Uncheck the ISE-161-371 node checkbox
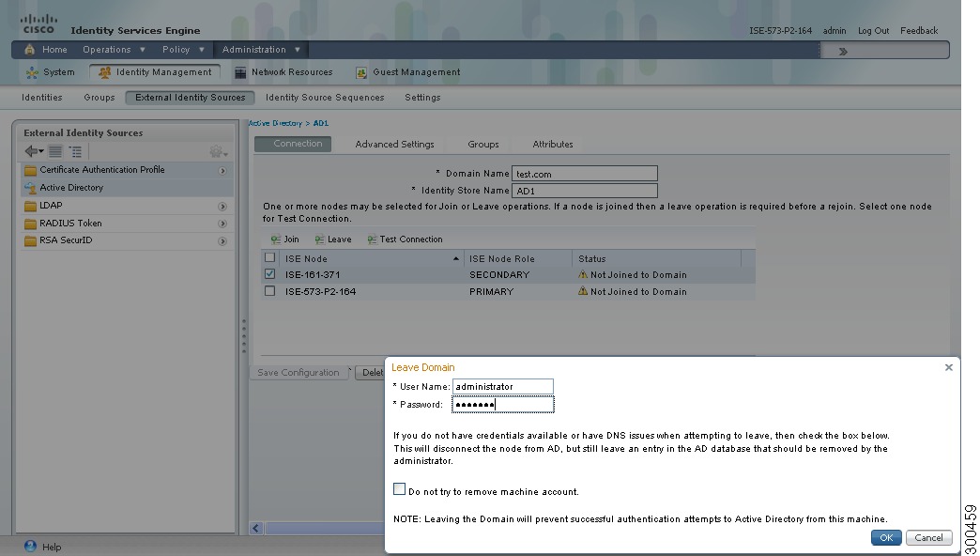The height and width of the screenshot is (556, 980). coord(270,274)
